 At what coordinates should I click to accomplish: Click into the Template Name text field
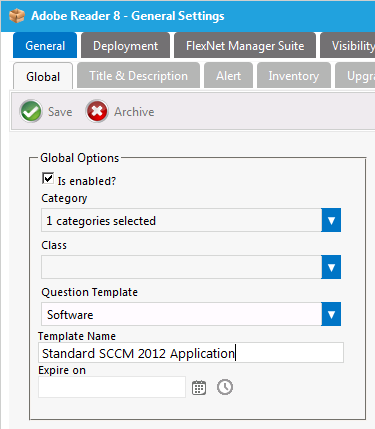pyautogui.click(x=191, y=353)
